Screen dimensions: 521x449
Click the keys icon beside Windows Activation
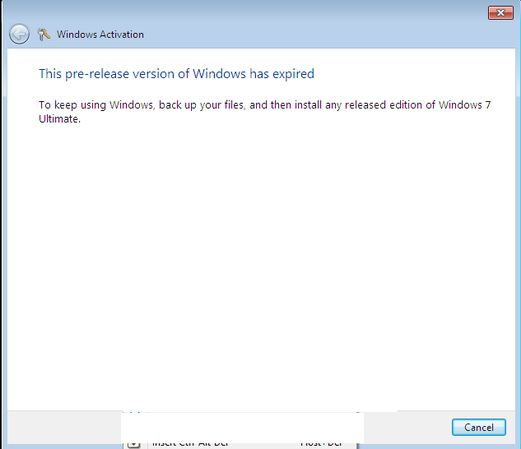(x=44, y=34)
